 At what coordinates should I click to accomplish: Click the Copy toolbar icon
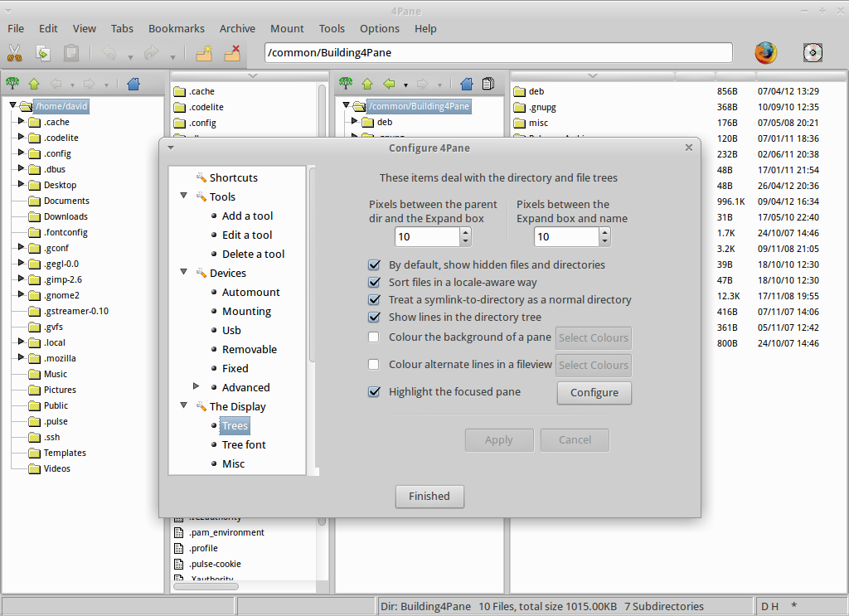(x=43, y=52)
